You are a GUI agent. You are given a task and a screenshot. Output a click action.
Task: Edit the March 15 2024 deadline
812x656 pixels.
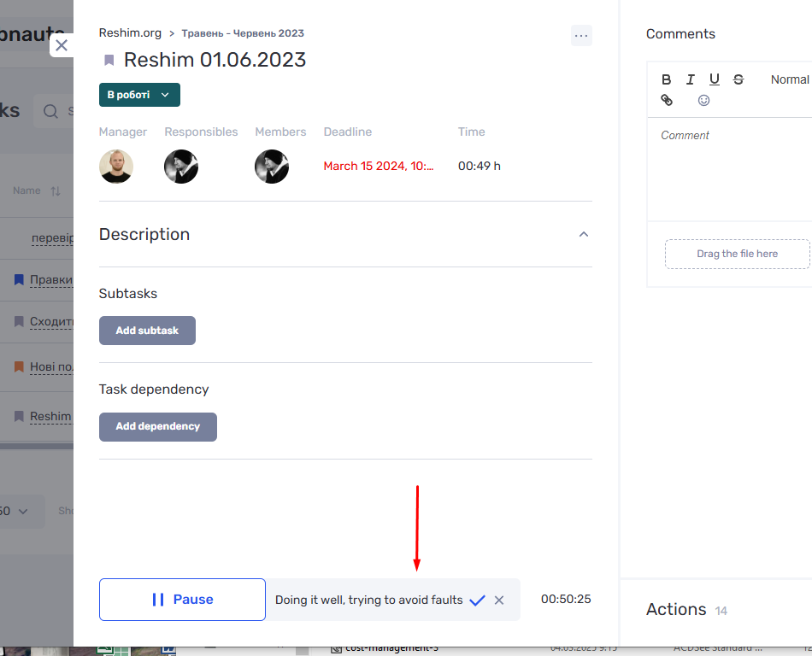click(379, 166)
